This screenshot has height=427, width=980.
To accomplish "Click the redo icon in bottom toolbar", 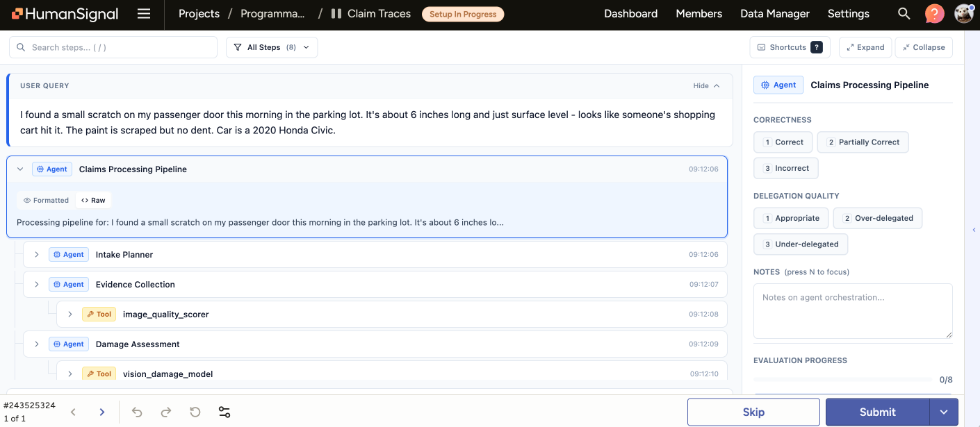I will (x=165, y=412).
